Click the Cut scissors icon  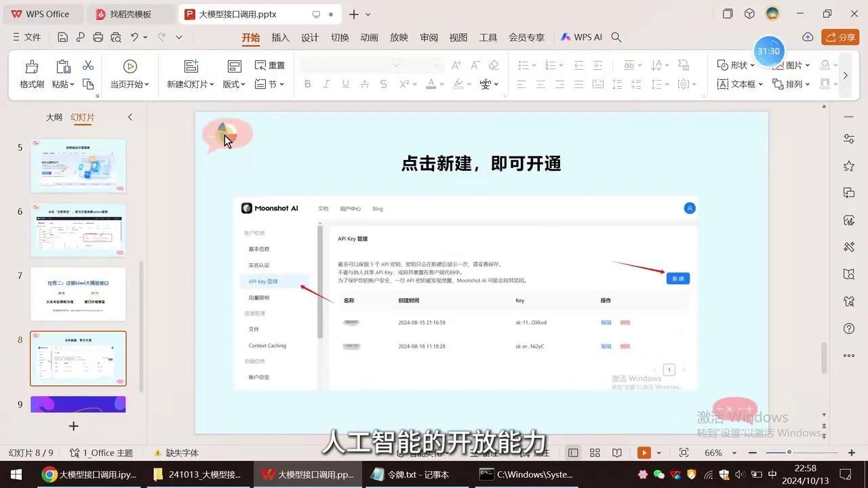tap(88, 65)
